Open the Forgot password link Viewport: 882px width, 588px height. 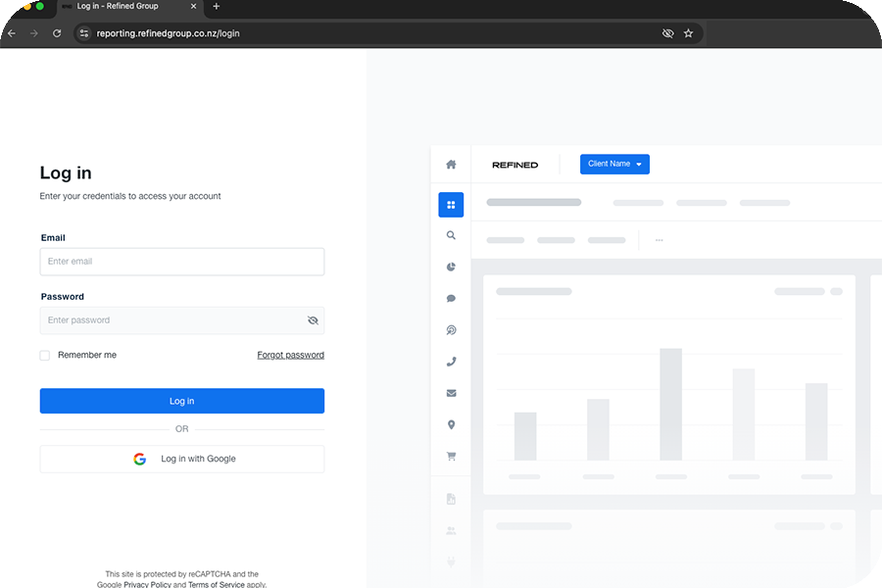(x=290, y=355)
